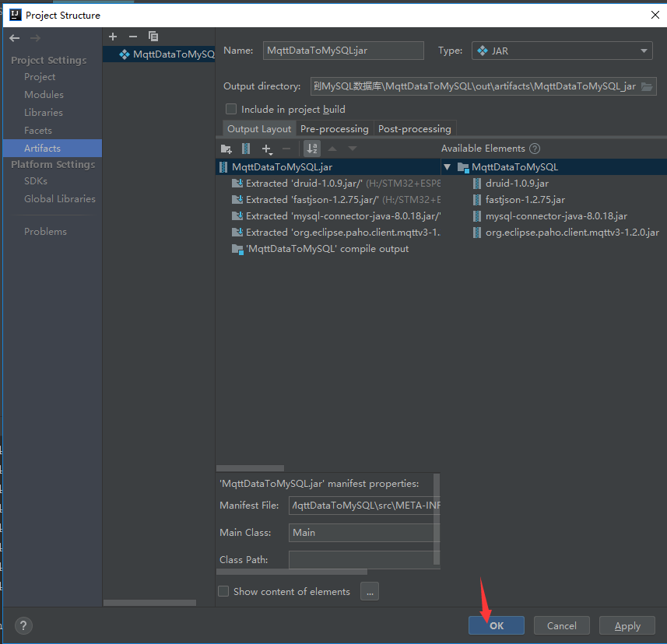Add copy of element plus icon
This screenshot has width=667, height=644.
pyautogui.click(x=267, y=149)
